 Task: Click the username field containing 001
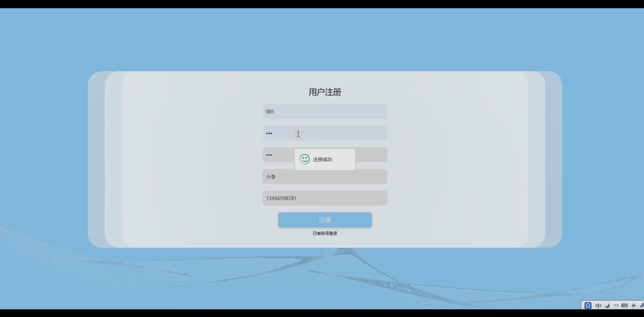pos(325,112)
